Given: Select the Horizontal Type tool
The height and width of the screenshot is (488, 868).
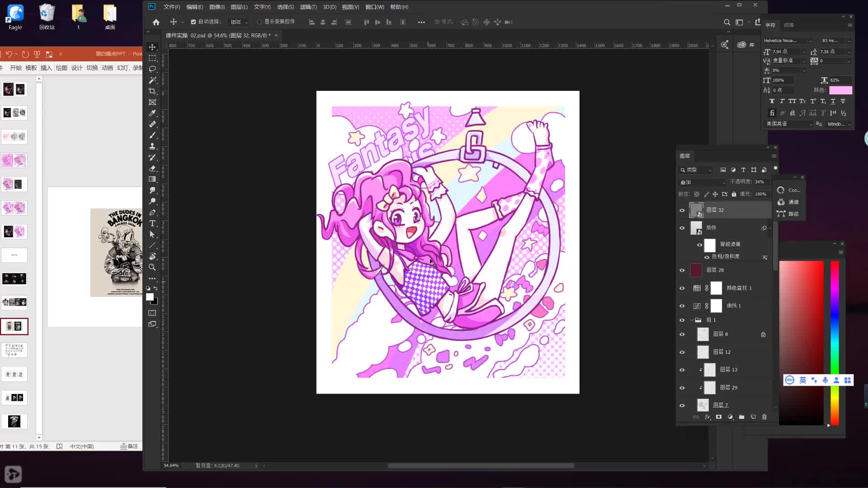Looking at the screenshot, I should [152, 223].
